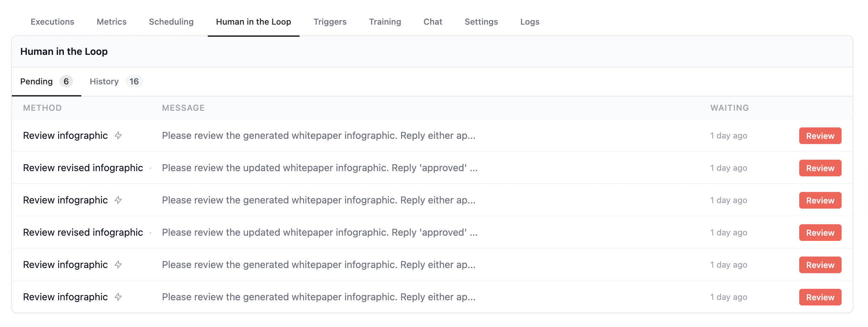Switch to the Metrics tab
This screenshot has height=327, width=868.
[x=112, y=22]
